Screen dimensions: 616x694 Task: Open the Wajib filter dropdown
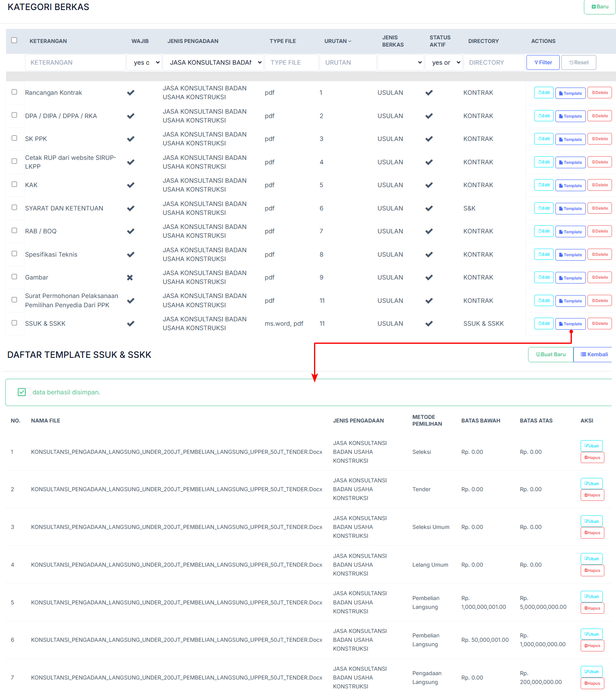click(144, 63)
